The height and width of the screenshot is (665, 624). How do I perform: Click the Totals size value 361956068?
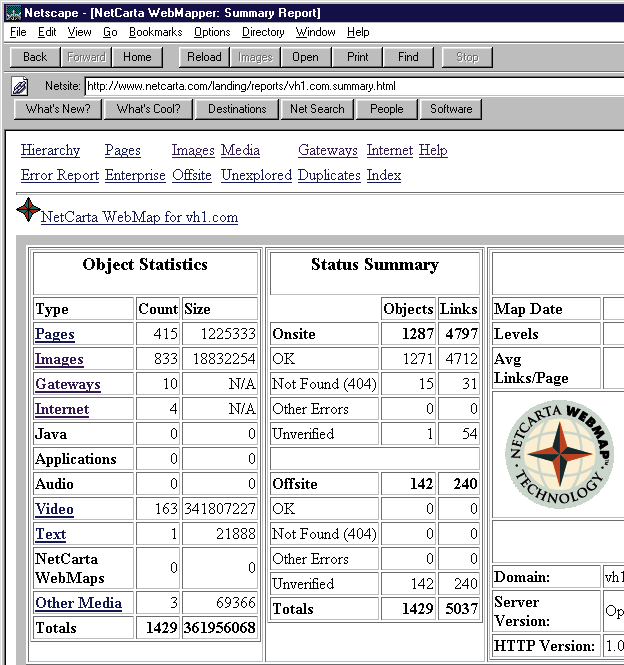[219, 628]
